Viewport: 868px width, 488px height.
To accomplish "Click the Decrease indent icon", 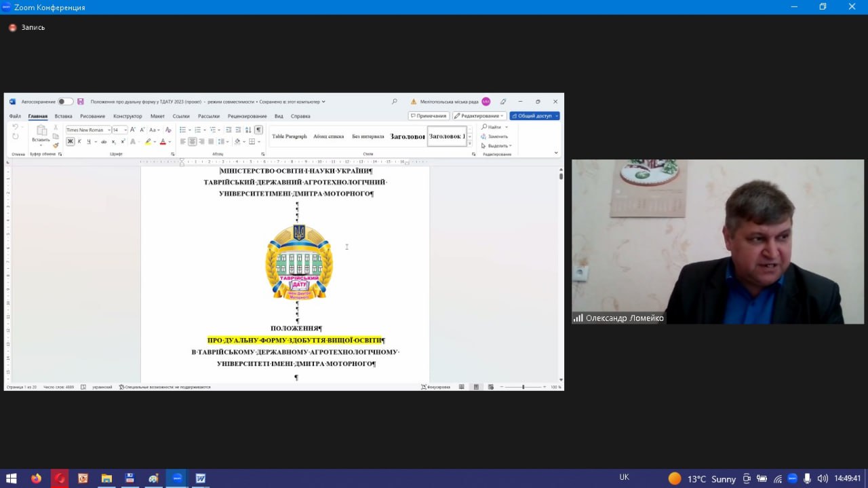I will (x=229, y=130).
